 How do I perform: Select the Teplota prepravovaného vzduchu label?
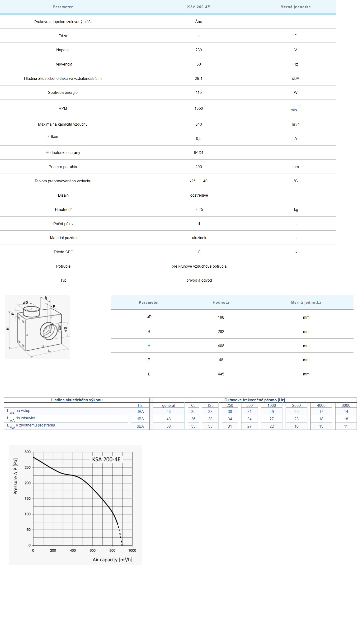pos(63,181)
